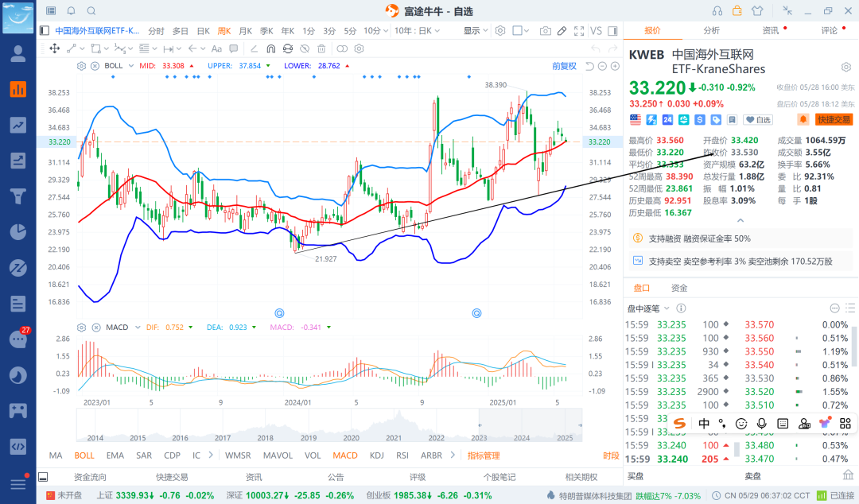Toggle 自选 watchlist heart button
Image resolution: width=859 pixels, height=504 pixels.
pos(759,119)
